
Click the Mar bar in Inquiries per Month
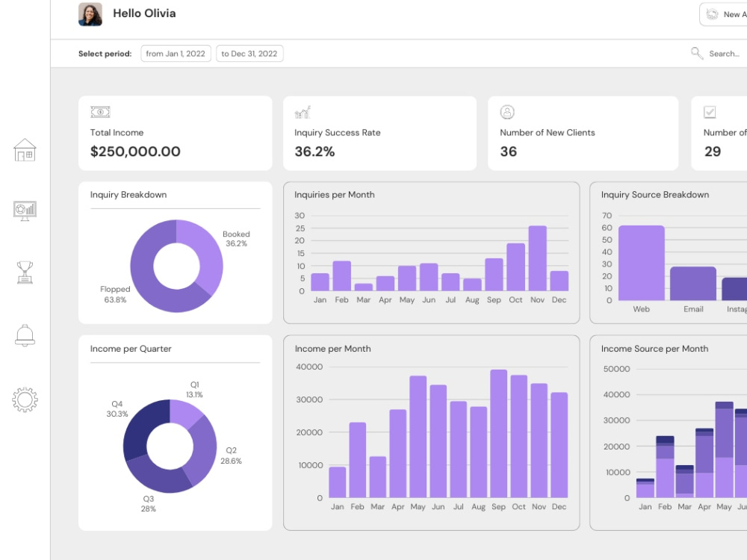tap(364, 287)
